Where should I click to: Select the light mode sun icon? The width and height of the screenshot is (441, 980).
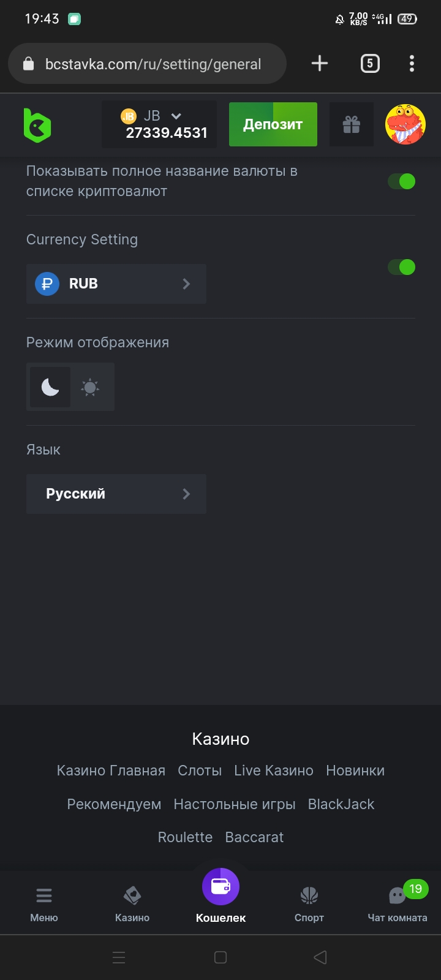tap(91, 387)
